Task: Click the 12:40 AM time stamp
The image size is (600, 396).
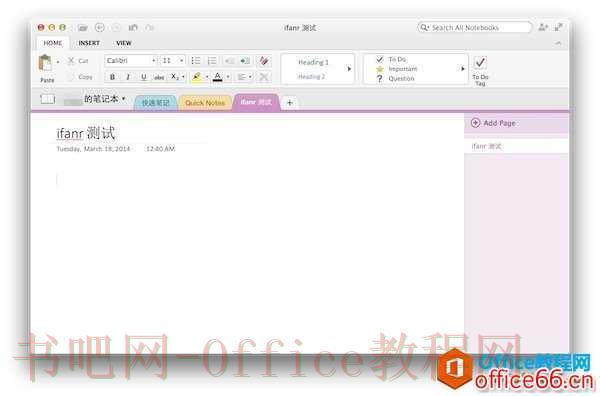Action: click(x=160, y=149)
